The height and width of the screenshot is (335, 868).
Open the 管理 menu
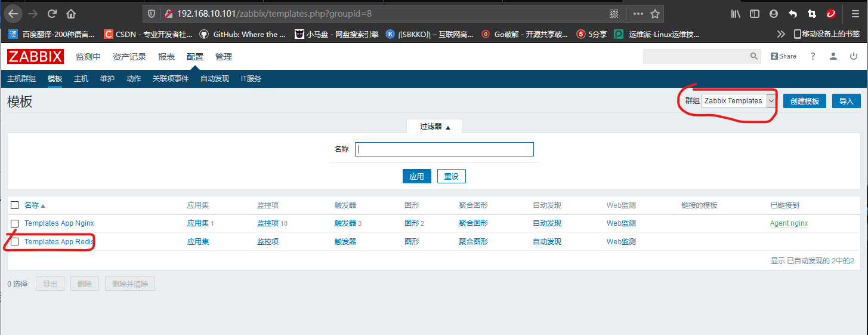pyautogui.click(x=224, y=57)
